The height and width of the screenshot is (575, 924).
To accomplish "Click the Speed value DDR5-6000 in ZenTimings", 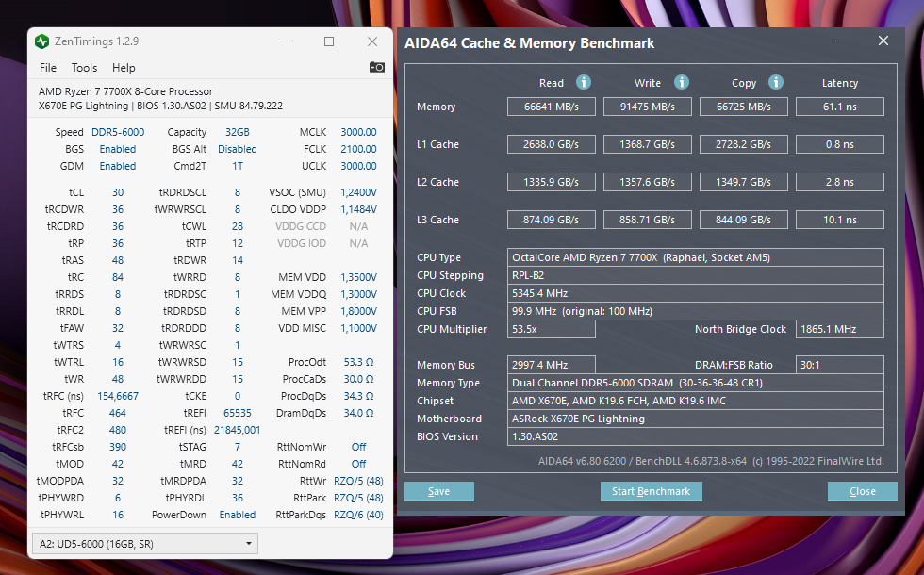I will (x=118, y=132).
